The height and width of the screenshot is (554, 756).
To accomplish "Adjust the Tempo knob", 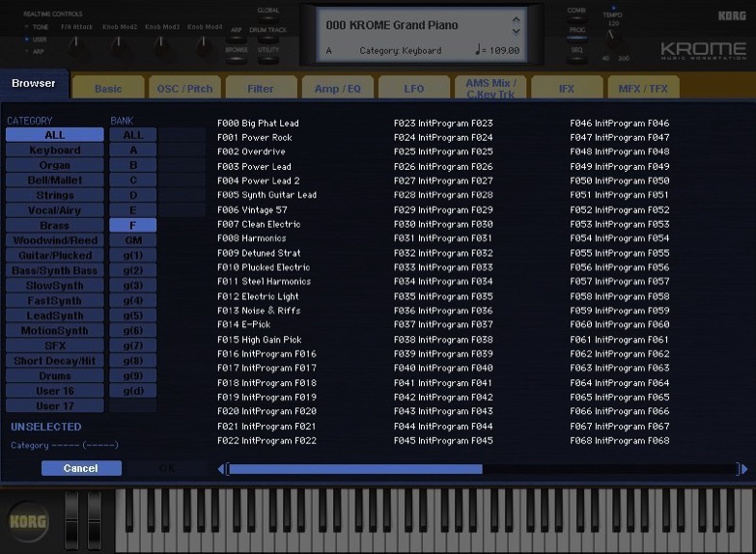I will coord(612,39).
